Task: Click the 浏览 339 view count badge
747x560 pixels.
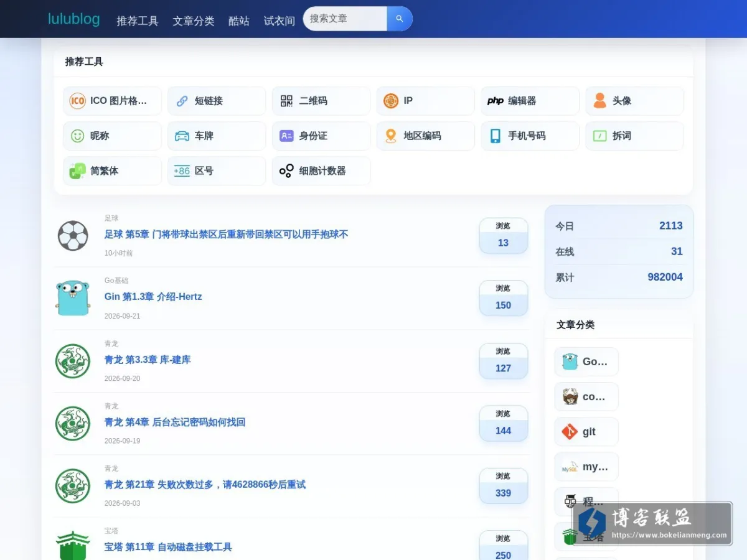Action: (504, 485)
